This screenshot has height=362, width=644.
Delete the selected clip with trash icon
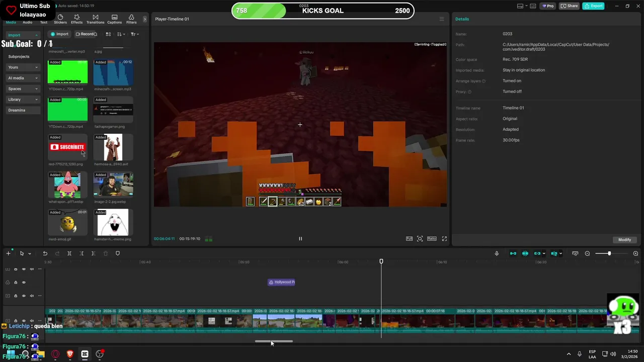[x=106, y=253]
